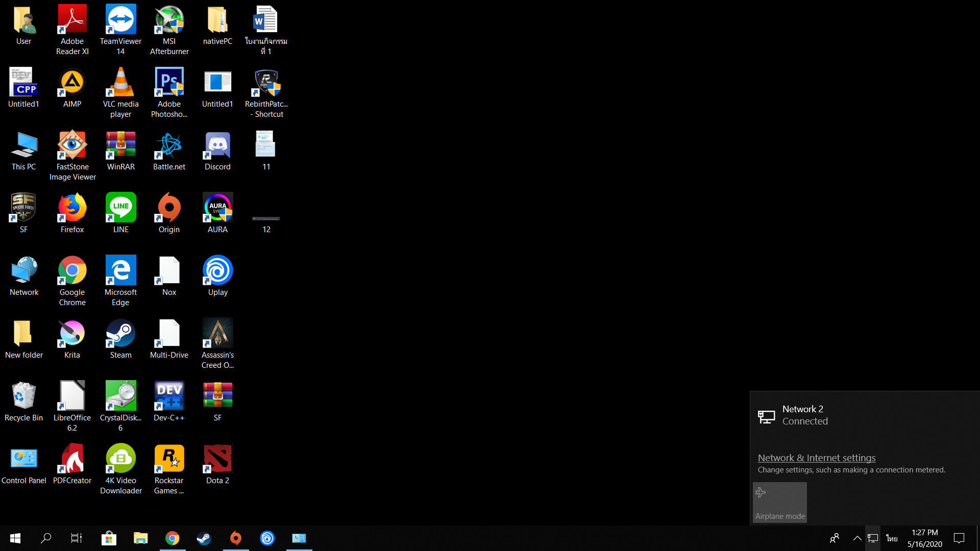Launch Battle.net from desktop

[169, 151]
